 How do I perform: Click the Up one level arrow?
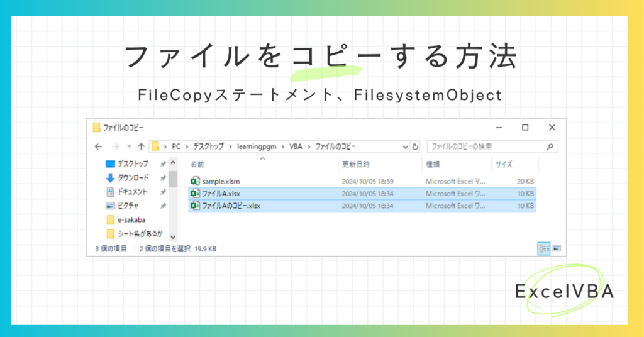[140, 146]
